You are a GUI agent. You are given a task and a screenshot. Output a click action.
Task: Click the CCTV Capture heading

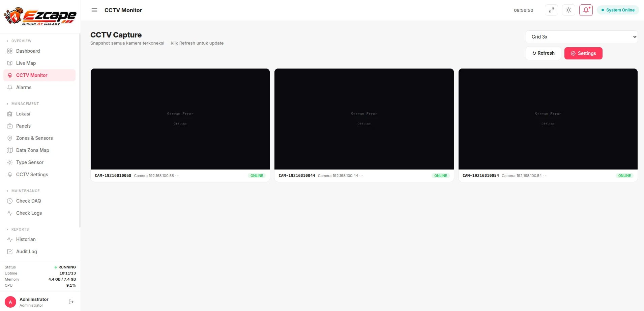116,35
